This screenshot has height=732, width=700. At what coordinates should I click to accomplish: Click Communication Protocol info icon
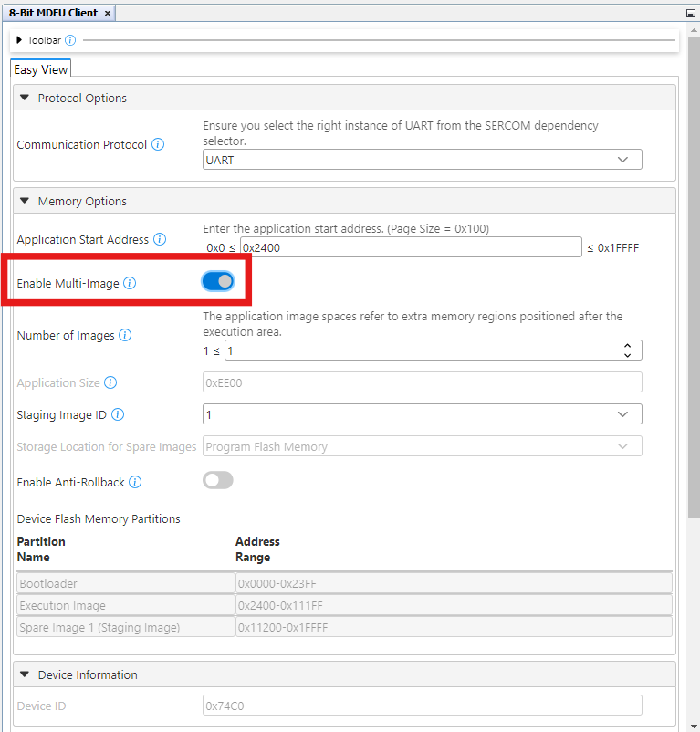click(158, 145)
